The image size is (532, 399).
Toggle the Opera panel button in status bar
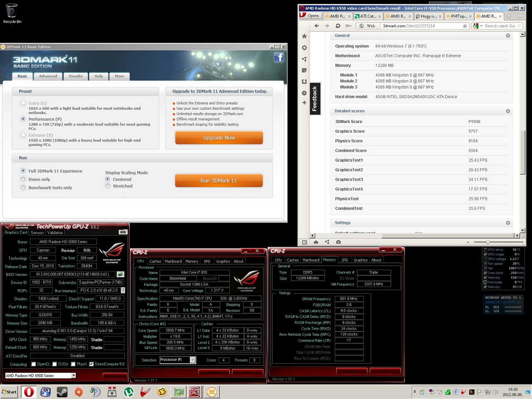point(304,242)
